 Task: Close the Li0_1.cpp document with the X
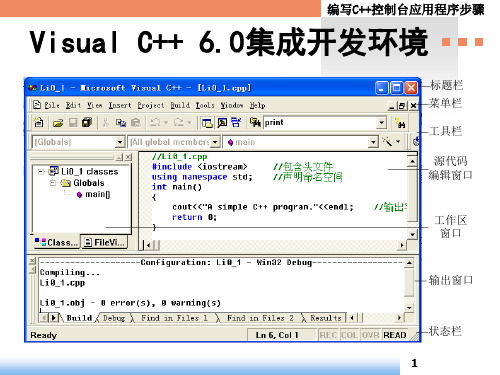pyautogui.click(x=413, y=106)
